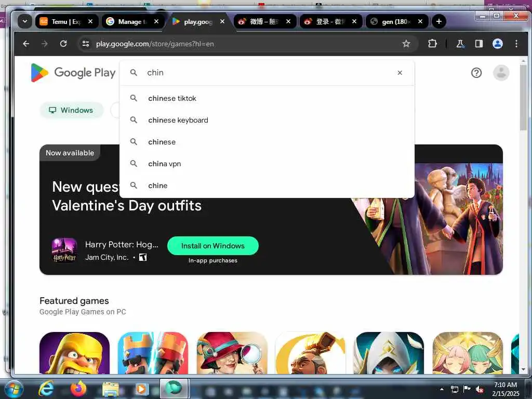The width and height of the screenshot is (532, 399).
Task: Open Windows Media Player from taskbar
Action: (141, 389)
